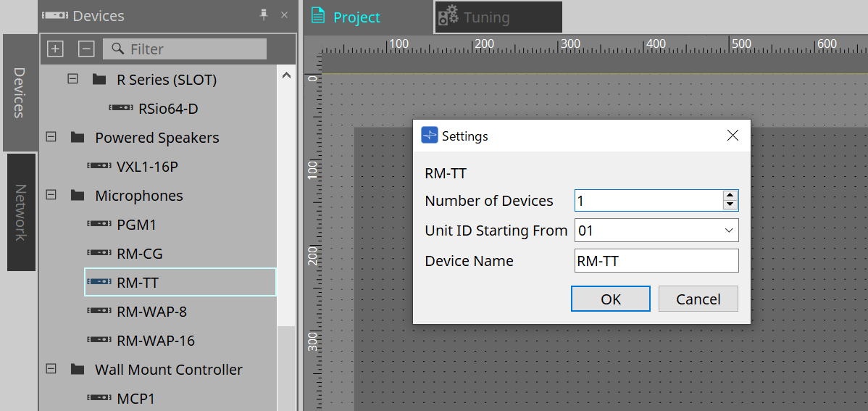The width and height of the screenshot is (868, 411).
Task: Click the PGM1 device icon
Action: click(x=99, y=224)
